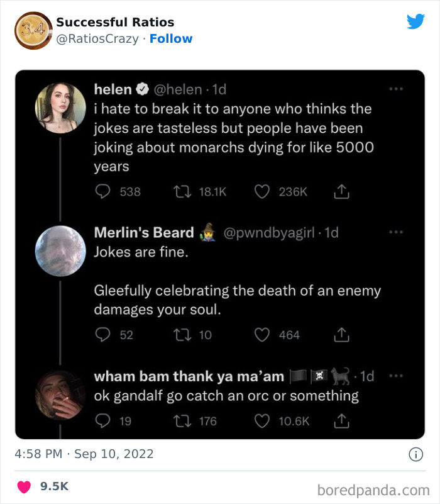Open the more options menu on Merlin's Beard tweet
440x504 pixels.
pos(396,232)
